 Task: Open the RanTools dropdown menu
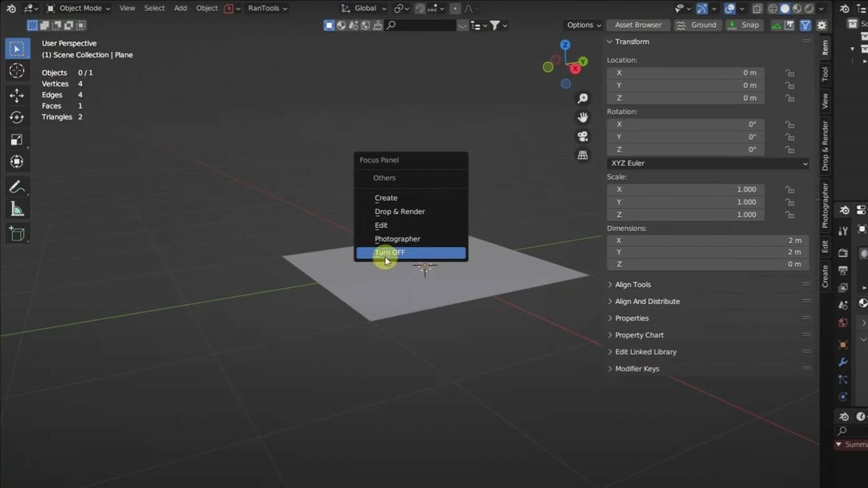pyautogui.click(x=267, y=8)
